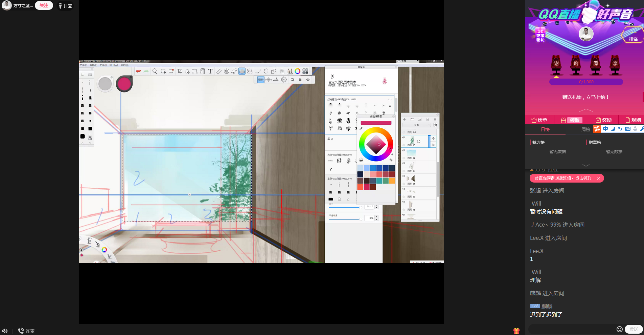Switch to 奖励 tab
The image size is (644, 335).
pyautogui.click(x=603, y=120)
